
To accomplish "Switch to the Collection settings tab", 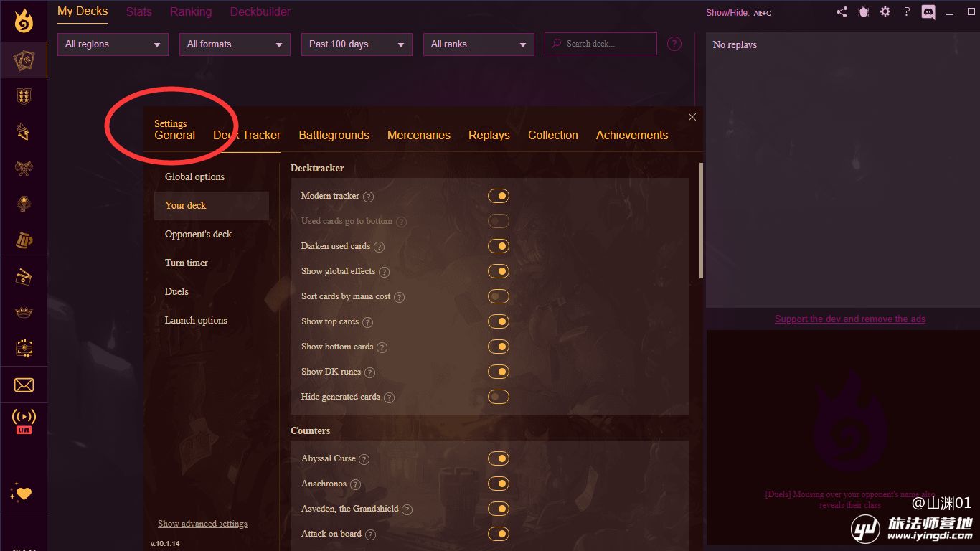I will (x=553, y=135).
